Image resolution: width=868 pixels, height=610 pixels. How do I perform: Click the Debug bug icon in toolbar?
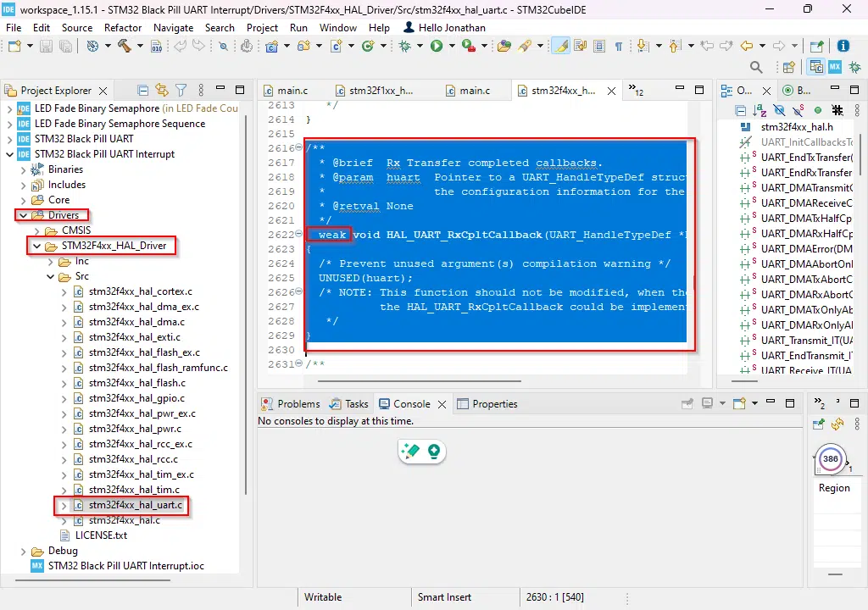[405, 46]
